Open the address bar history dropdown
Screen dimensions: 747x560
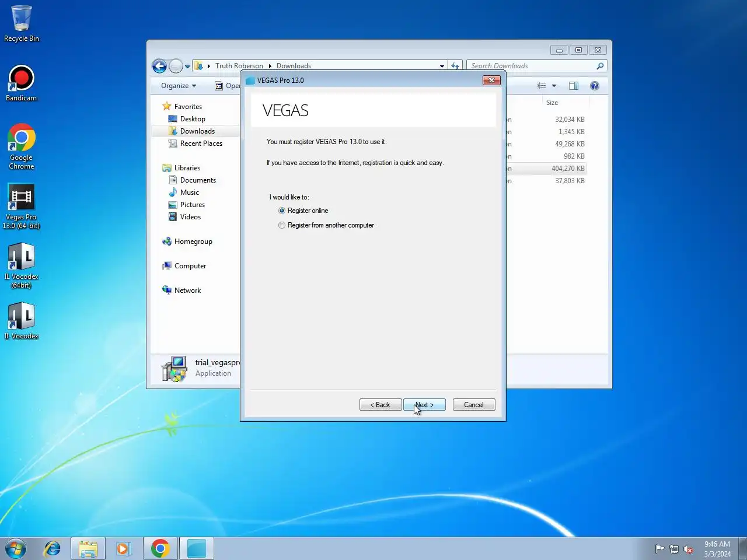click(442, 66)
